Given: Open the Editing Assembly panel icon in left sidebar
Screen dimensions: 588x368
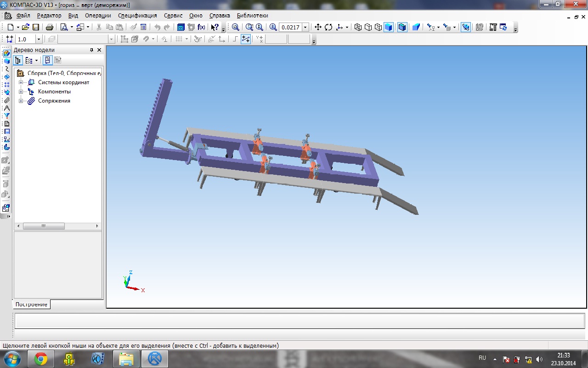Looking at the screenshot, I should pos(6,53).
